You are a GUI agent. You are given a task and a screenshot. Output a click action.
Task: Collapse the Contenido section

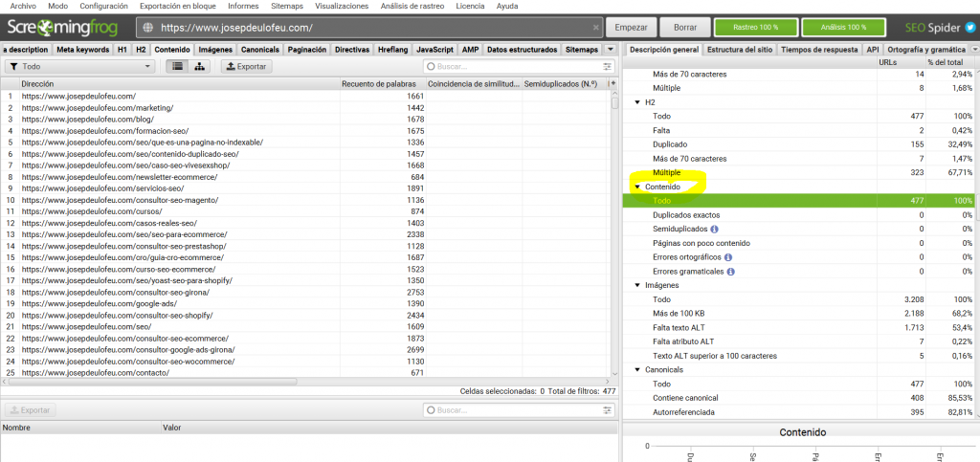pos(638,187)
